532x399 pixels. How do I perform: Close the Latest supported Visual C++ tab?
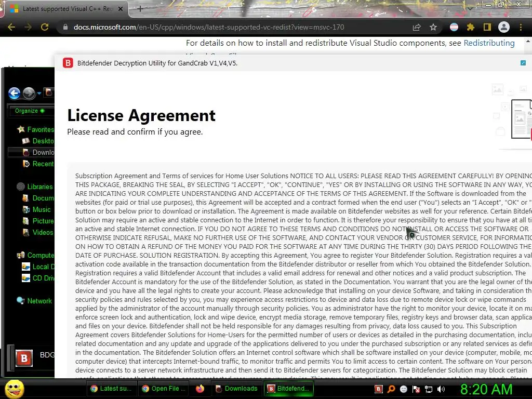pyautogui.click(x=121, y=9)
